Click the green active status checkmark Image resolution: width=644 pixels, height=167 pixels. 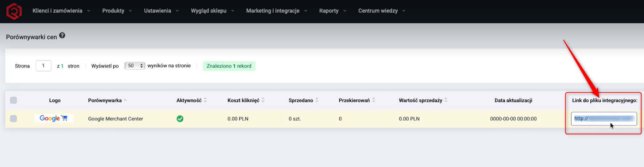pos(180,119)
